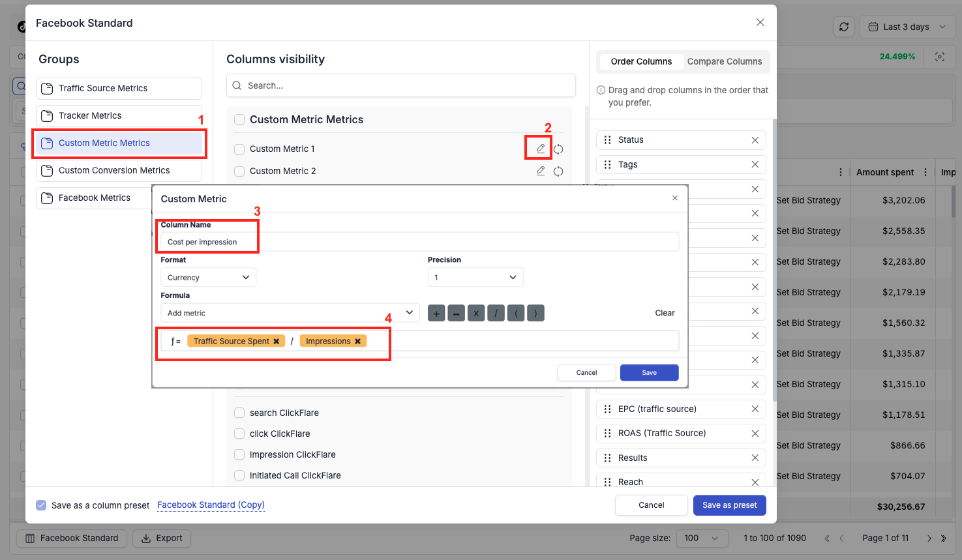
Task: Click the Export button
Action: [x=162, y=538]
